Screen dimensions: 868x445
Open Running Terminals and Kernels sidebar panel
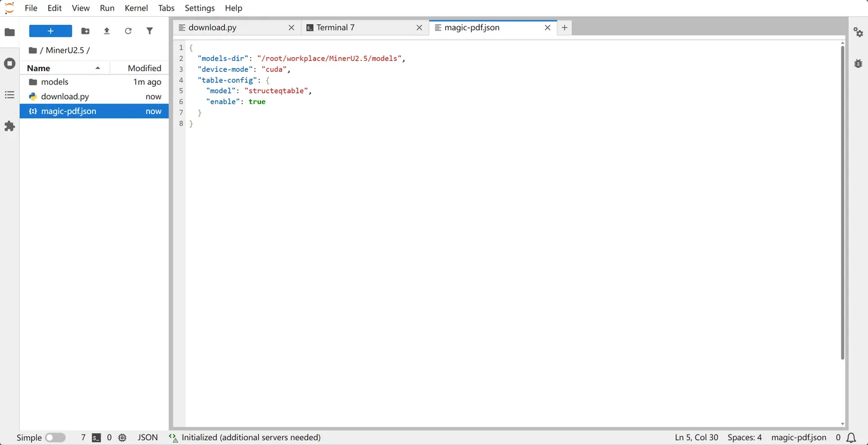[9, 63]
